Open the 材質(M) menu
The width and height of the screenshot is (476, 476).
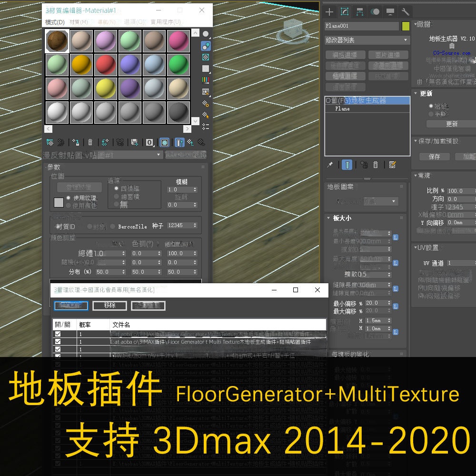click(x=79, y=22)
